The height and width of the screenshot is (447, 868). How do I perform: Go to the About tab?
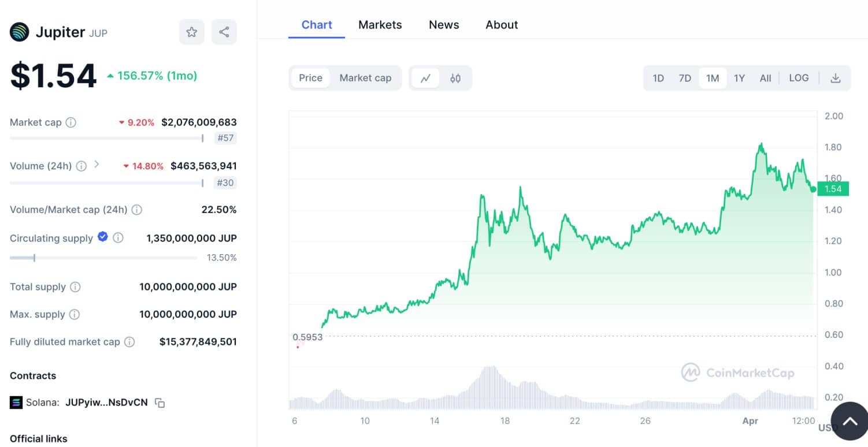click(502, 25)
